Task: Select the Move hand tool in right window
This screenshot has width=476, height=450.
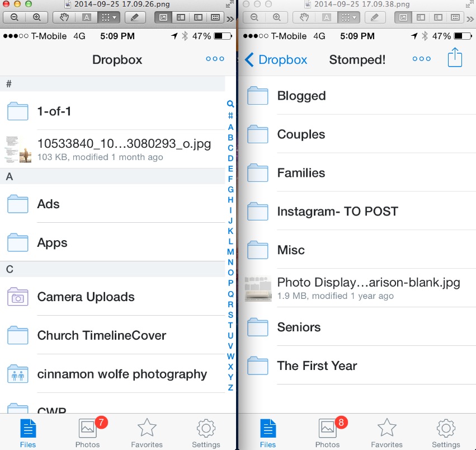Action: click(304, 17)
